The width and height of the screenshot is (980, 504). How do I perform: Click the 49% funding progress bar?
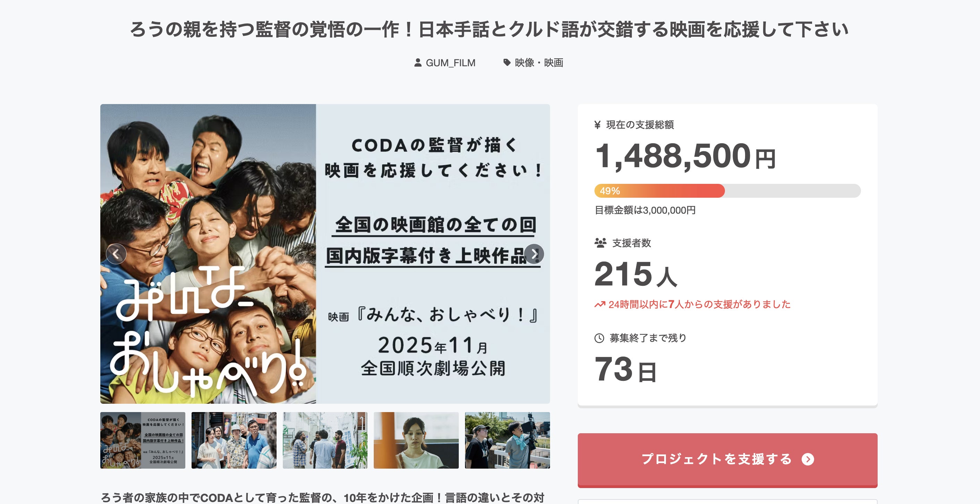[727, 190]
